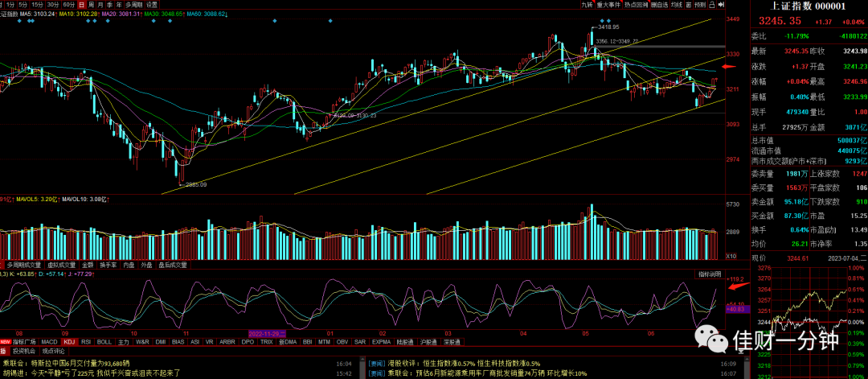Click the 指标说明 indicator help button
This screenshot has width=868, height=379.
click(710, 274)
